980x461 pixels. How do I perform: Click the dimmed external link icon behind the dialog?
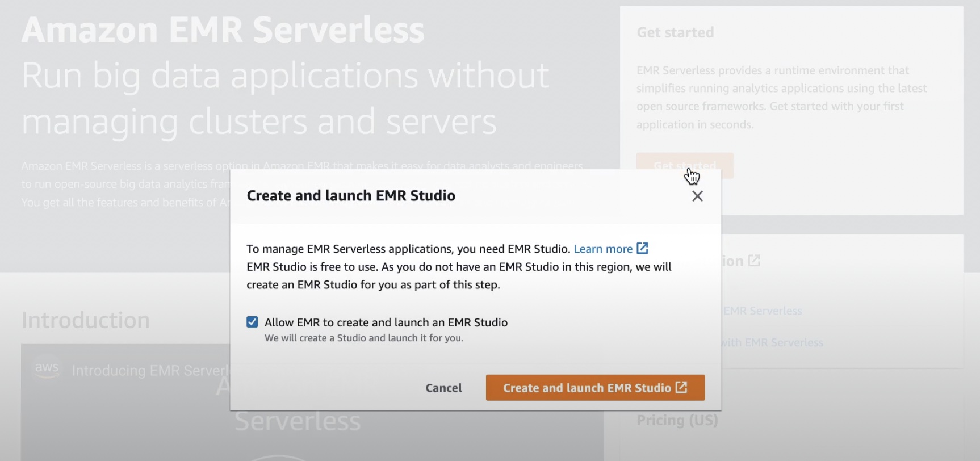click(x=754, y=261)
